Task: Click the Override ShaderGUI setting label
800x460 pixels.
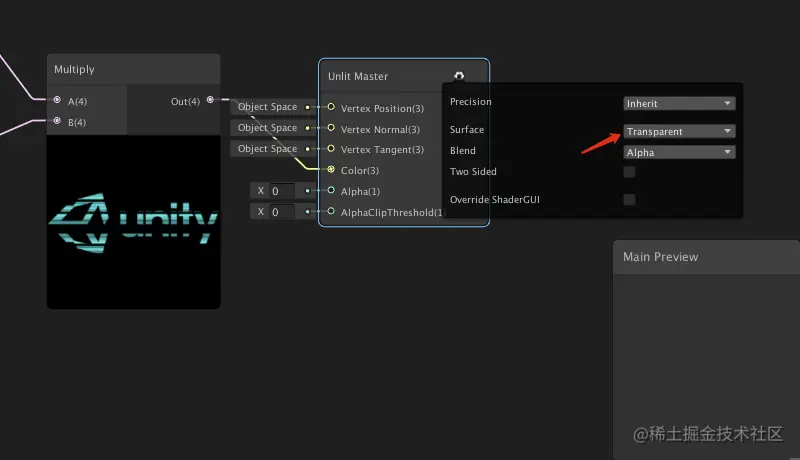Action: point(494,199)
